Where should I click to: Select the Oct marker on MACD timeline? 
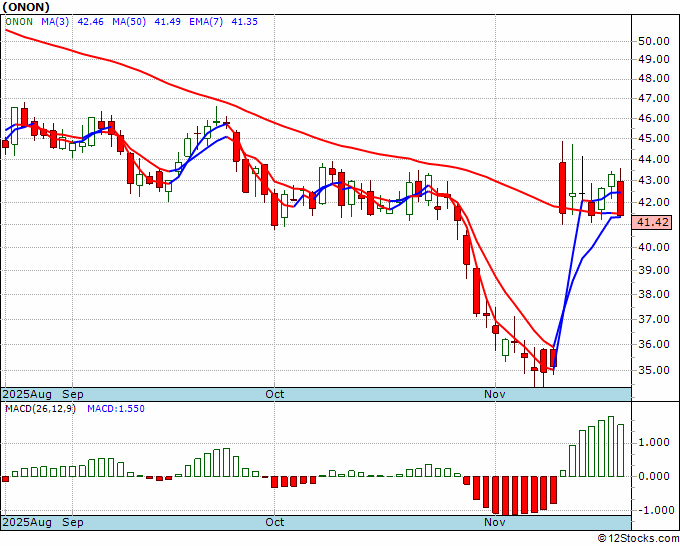coord(275,522)
